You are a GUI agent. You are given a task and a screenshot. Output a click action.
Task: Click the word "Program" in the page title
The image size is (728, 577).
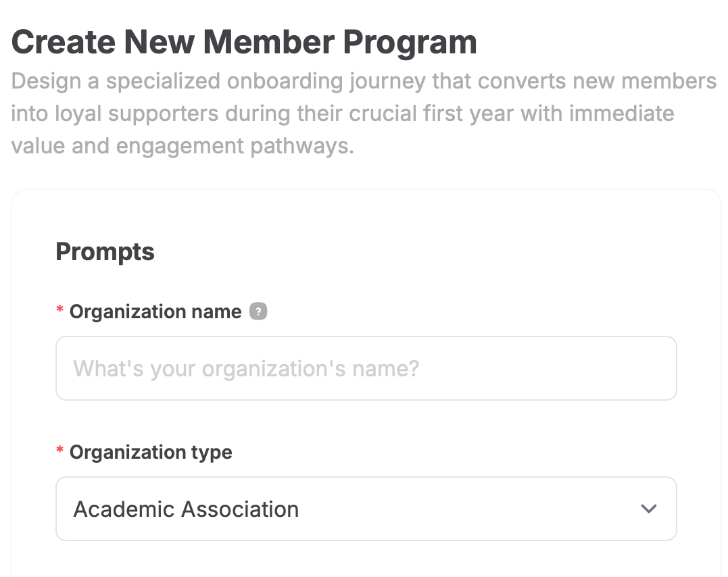coord(410,42)
